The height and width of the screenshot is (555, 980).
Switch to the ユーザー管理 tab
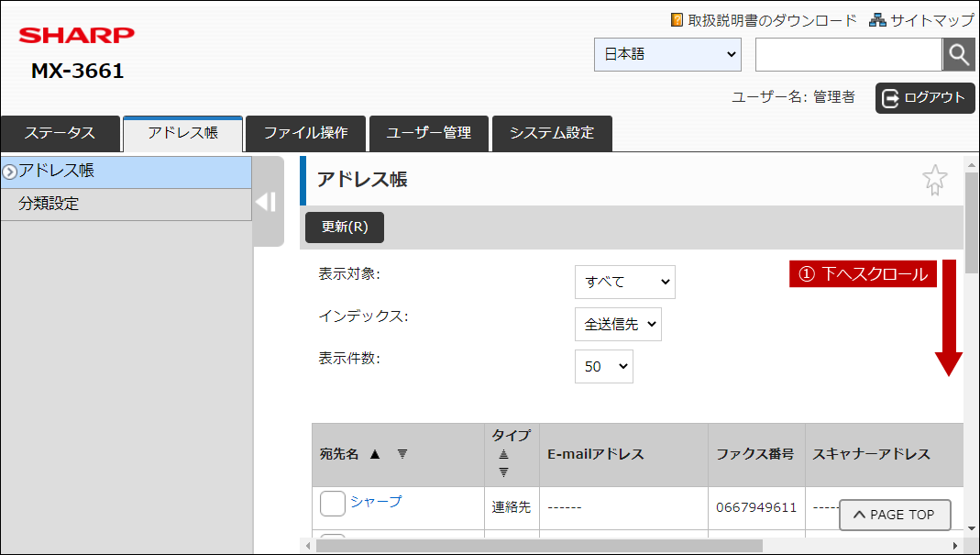pyautogui.click(x=429, y=133)
